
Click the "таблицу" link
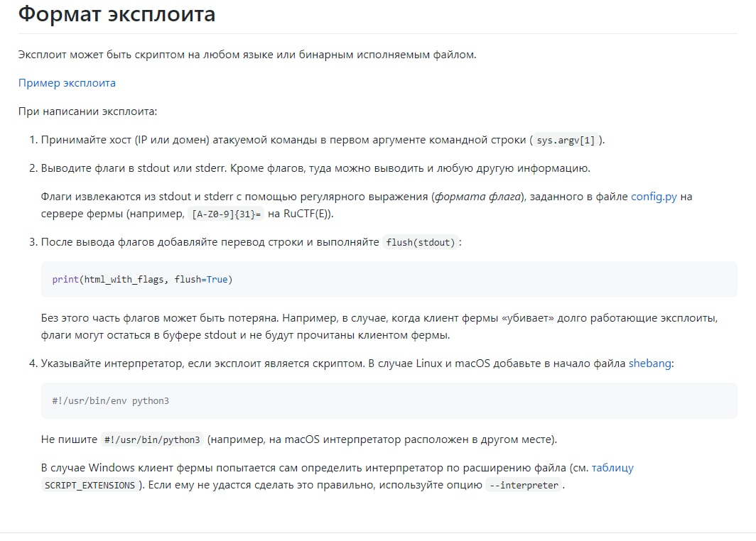pos(612,468)
